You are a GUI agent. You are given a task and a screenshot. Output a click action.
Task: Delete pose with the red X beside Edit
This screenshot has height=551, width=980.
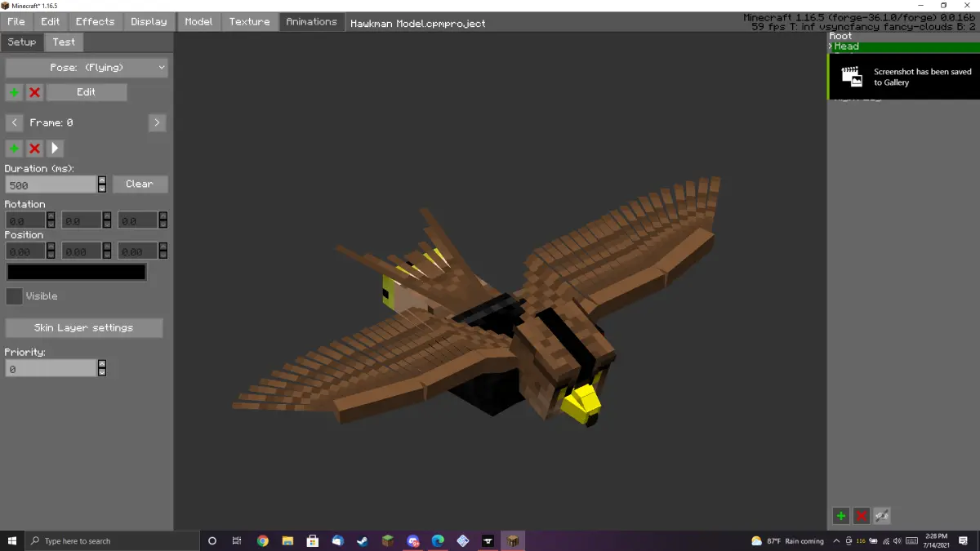[x=34, y=92]
